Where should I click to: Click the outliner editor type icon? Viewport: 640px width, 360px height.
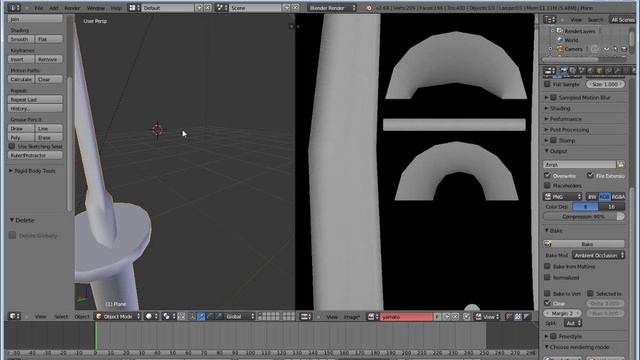click(550, 20)
